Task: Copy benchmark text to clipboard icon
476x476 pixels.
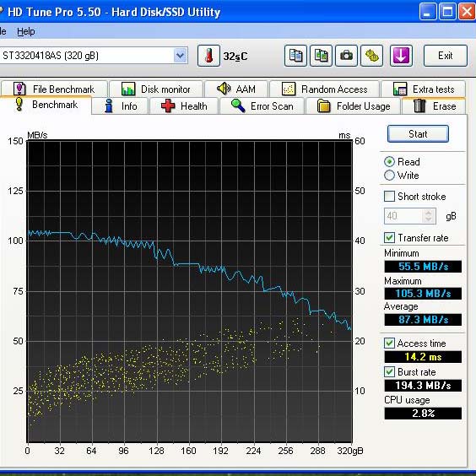Action: [x=295, y=56]
